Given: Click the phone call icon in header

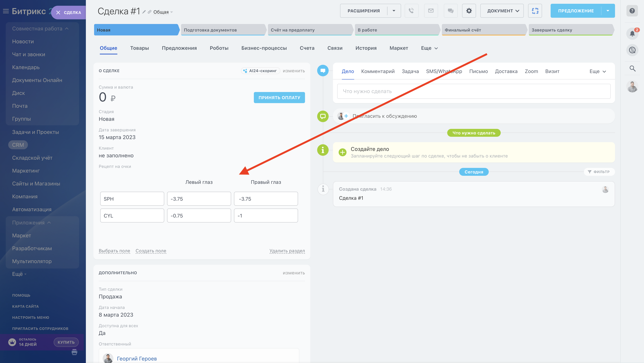Looking at the screenshot, I should 411,11.
